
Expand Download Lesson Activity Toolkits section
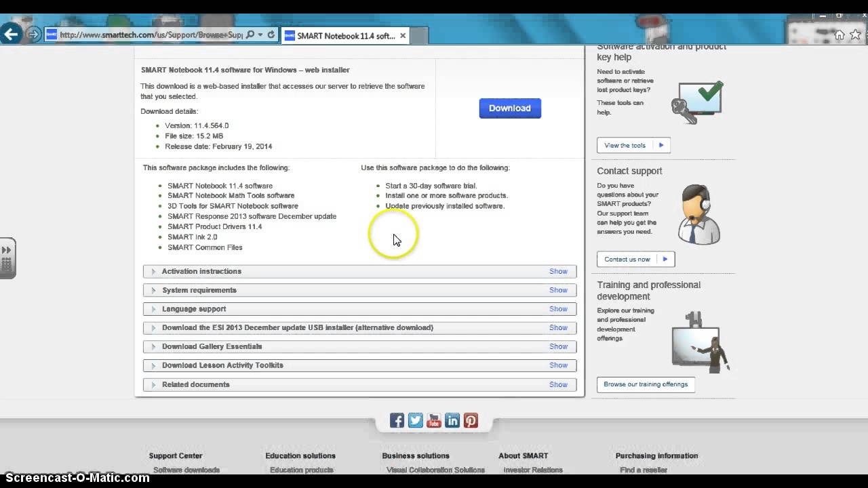359,365
